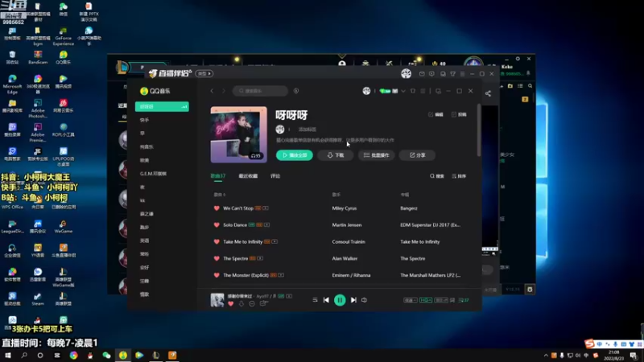Open playlist cover artwork thumbnail
Viewport: 644px width, 362px height.
click(238, 134)
